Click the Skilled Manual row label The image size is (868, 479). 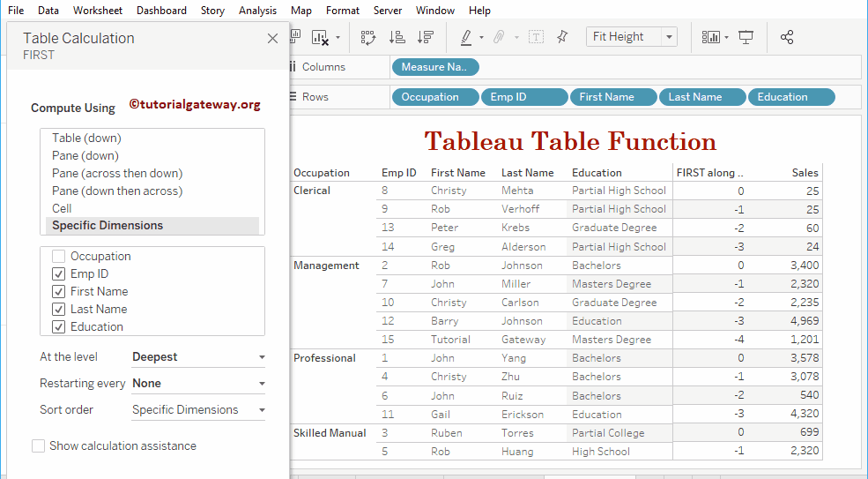(x=330, y=433)
